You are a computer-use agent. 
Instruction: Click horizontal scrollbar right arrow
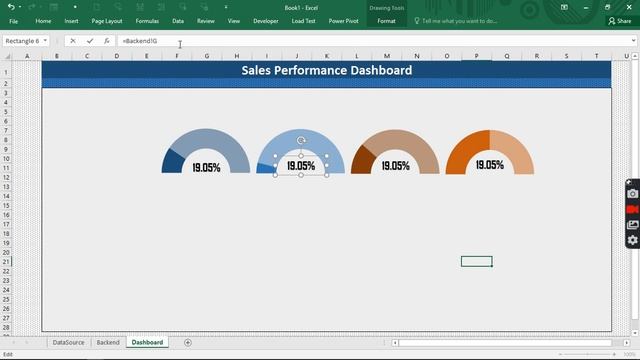click(627, 343)
